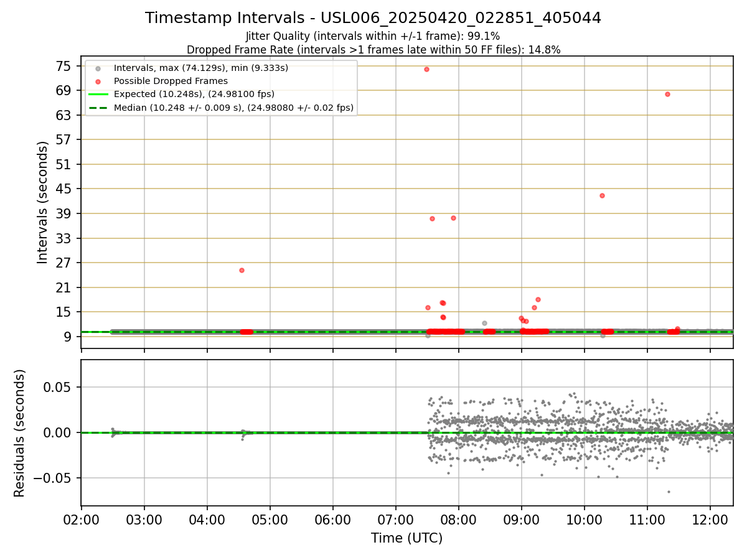Click the "09:00" time tick label
Image resolution: width=747 pixels, height=560 pixels.
point(522,520)
